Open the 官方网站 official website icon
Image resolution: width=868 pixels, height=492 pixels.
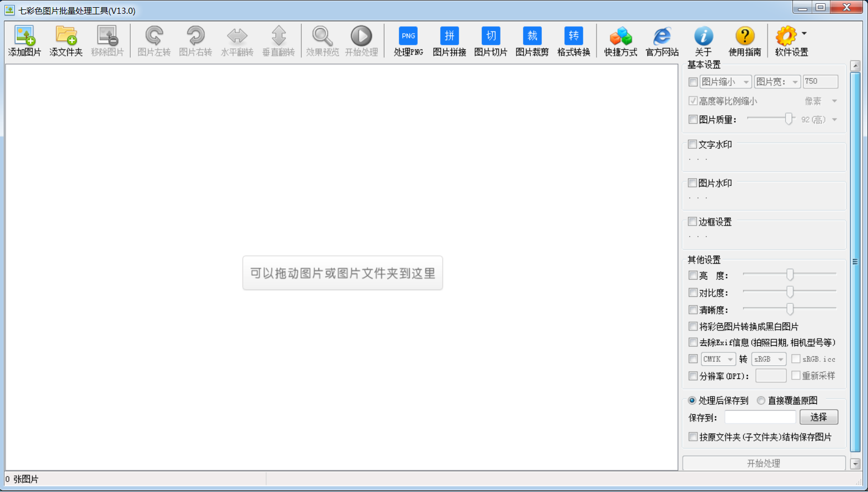pos(662,36)
